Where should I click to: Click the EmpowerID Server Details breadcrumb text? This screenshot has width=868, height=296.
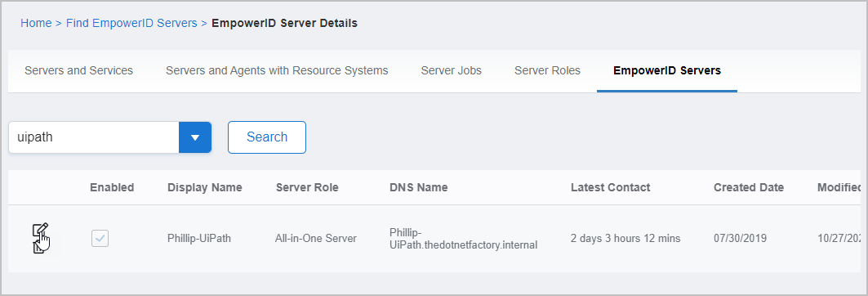pos(284,23)
